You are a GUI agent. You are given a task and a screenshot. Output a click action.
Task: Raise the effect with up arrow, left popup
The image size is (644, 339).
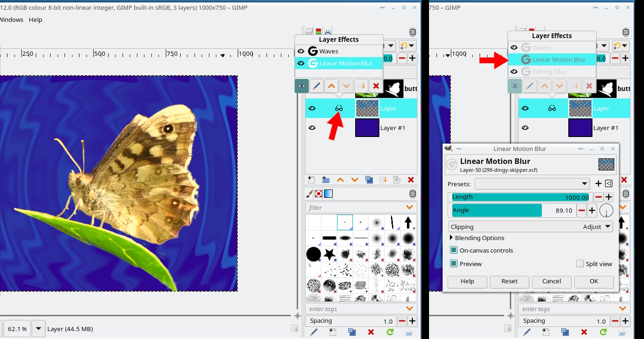tap(331, 86)
